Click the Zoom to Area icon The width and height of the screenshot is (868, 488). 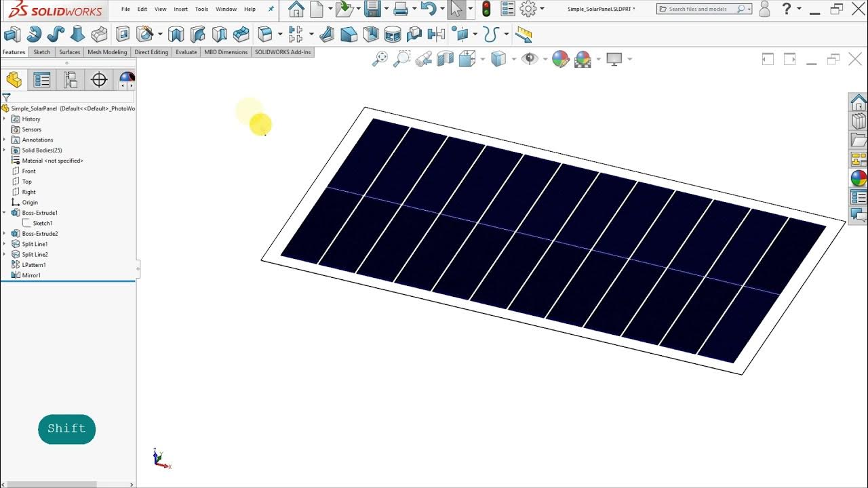click(402, 59)
